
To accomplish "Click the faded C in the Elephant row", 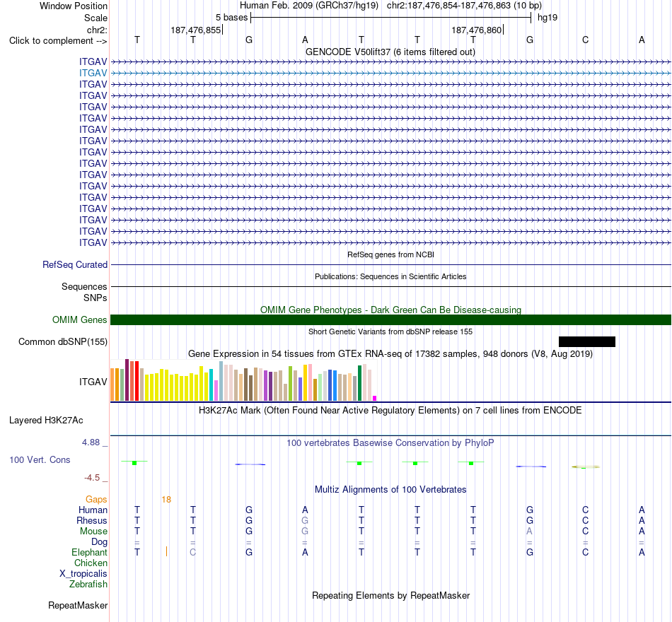I will pyautogui.click(x=193, y=552).
